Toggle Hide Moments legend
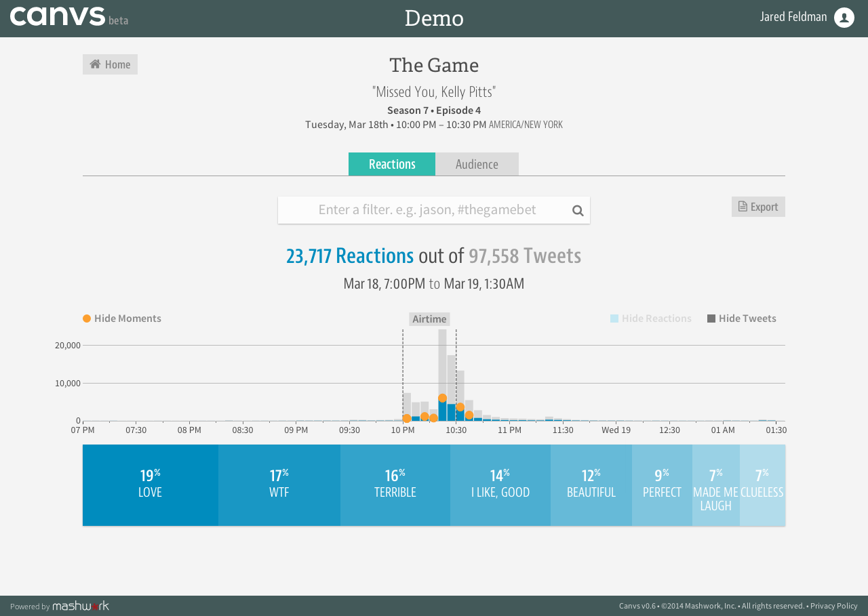The image size is (868, 616). coord(122,319)
